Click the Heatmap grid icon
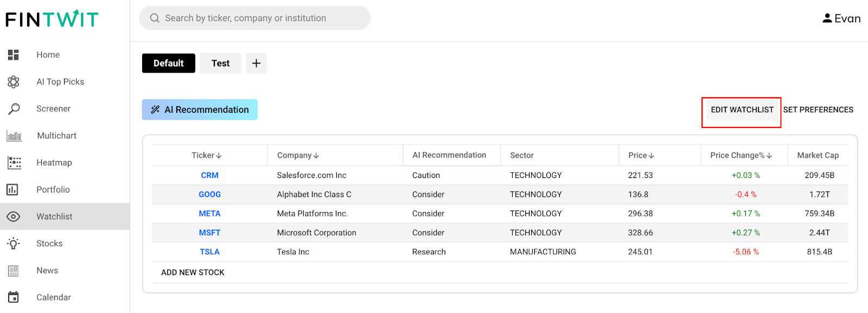This screenshot has height=313, width=868. [x=14, y=163]
